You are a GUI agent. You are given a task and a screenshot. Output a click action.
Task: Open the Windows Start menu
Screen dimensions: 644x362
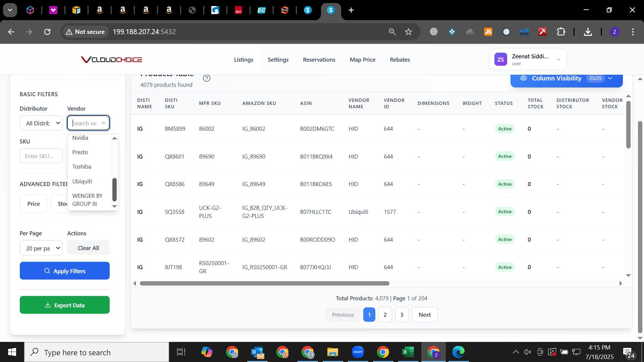pos(12,352)
